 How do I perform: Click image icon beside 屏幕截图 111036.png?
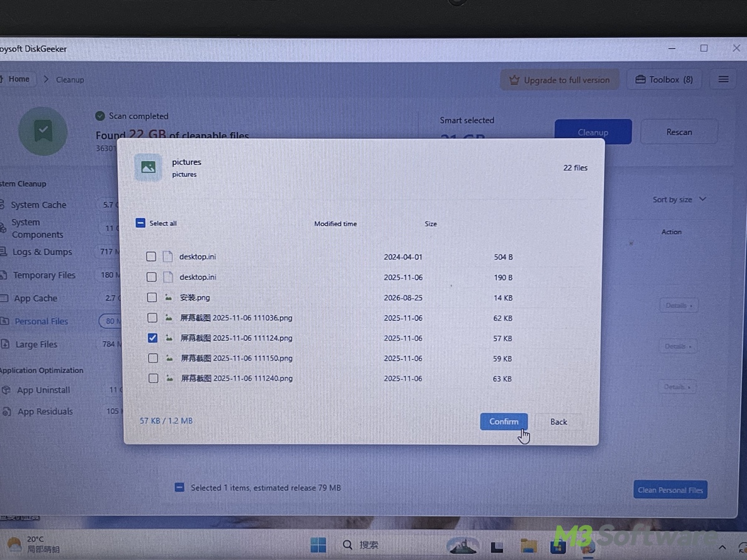click(169, 317)
